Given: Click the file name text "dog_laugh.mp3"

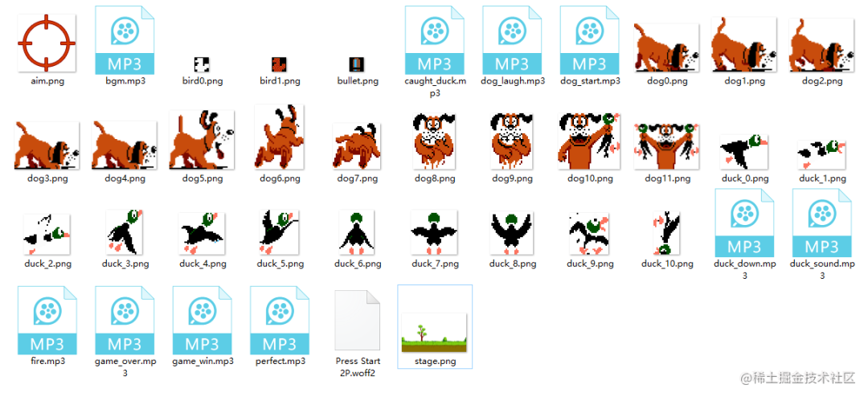Looking at the screenshot, I should 512,81.
